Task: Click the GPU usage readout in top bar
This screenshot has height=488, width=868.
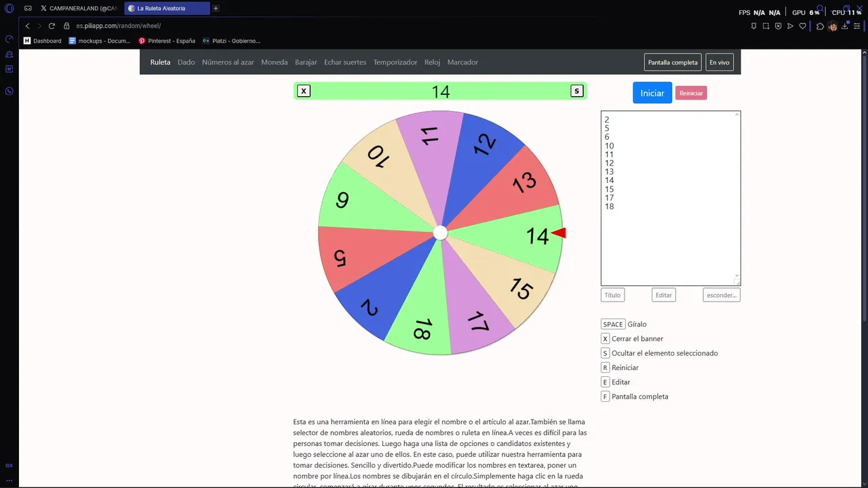Action: pos(806,12)
